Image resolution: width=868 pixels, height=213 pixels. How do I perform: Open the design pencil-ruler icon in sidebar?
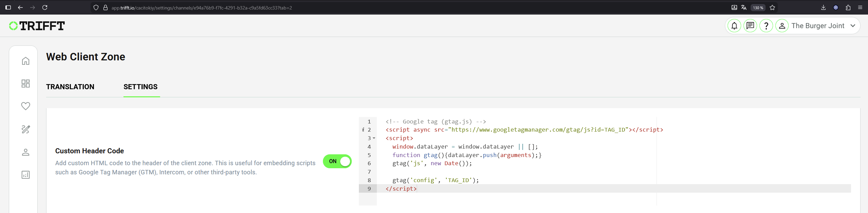tap(26, 129)
